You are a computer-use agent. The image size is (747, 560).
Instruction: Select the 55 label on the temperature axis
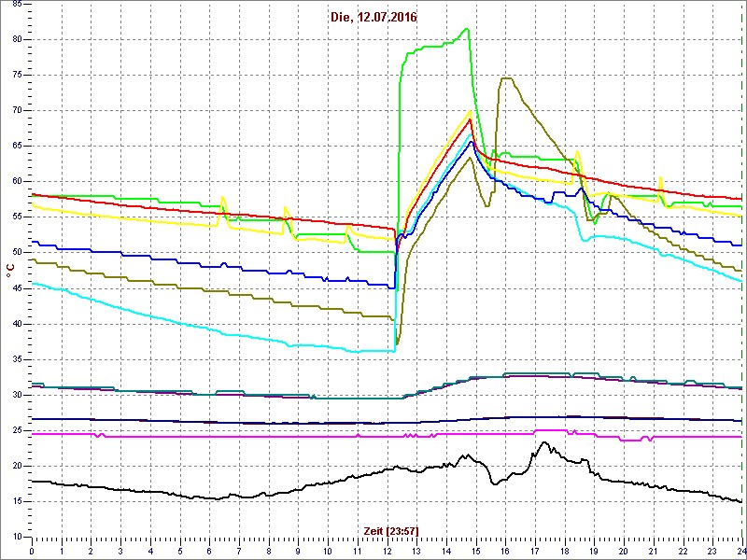pyautogui.click(x=16, y=217)
